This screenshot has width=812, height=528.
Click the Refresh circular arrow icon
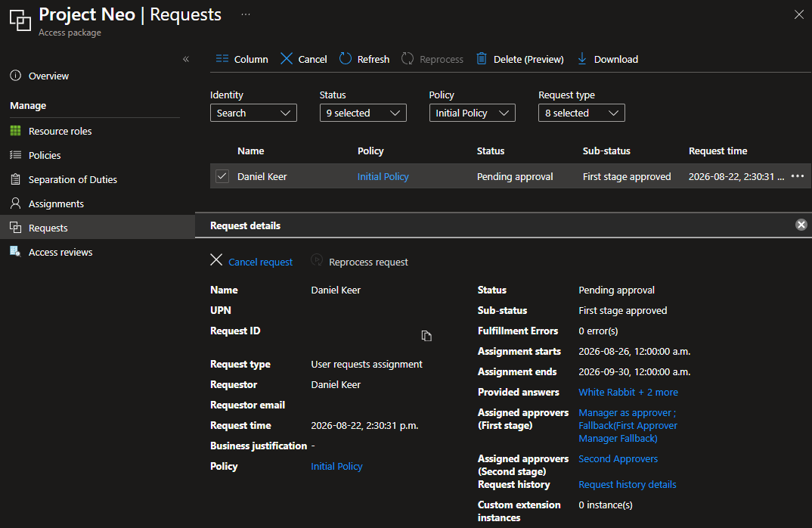[x=346, y=58]
